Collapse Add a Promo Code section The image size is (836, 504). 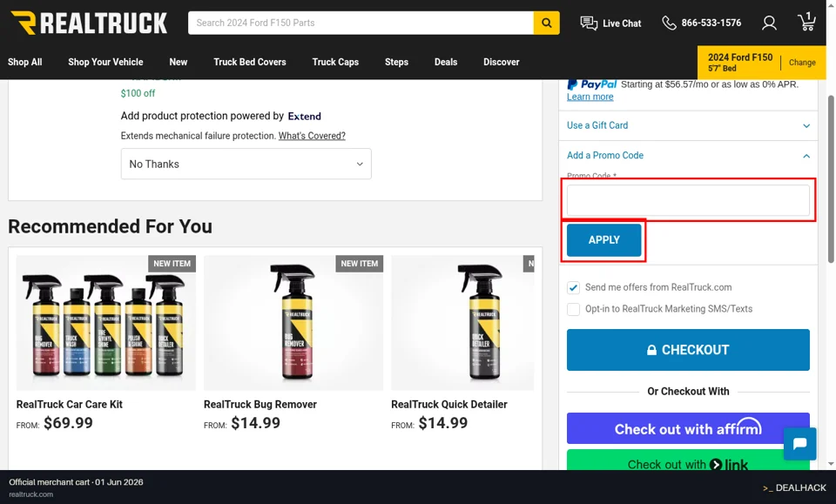point(688,156)
